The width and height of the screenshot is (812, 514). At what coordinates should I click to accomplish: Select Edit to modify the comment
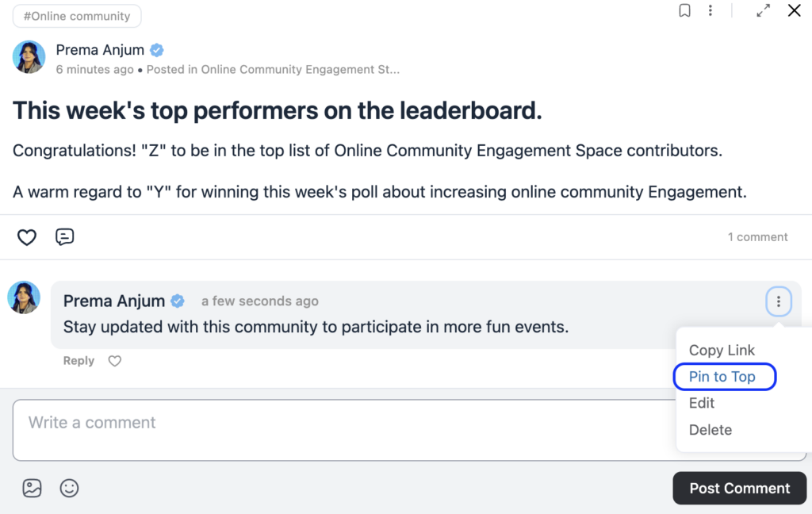(701, 403)
